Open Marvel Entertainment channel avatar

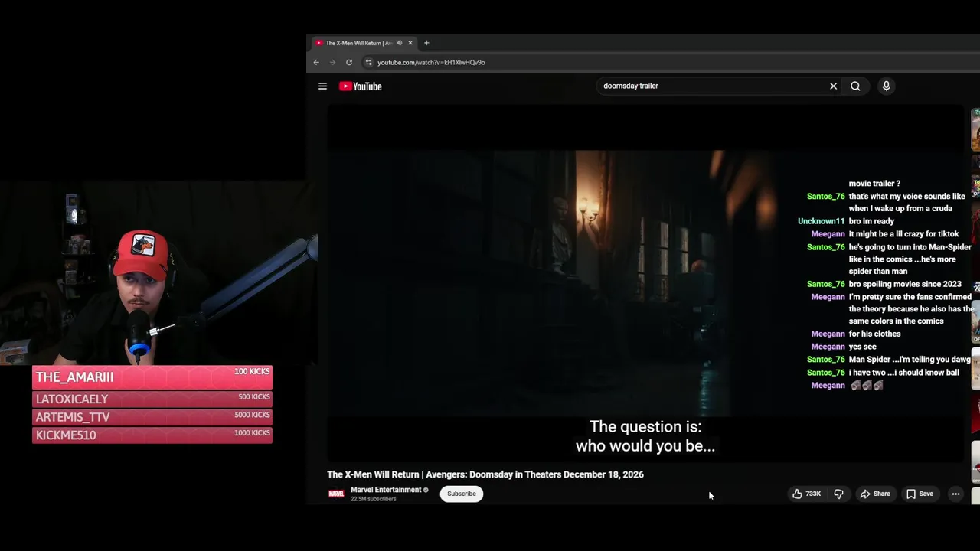336,494
